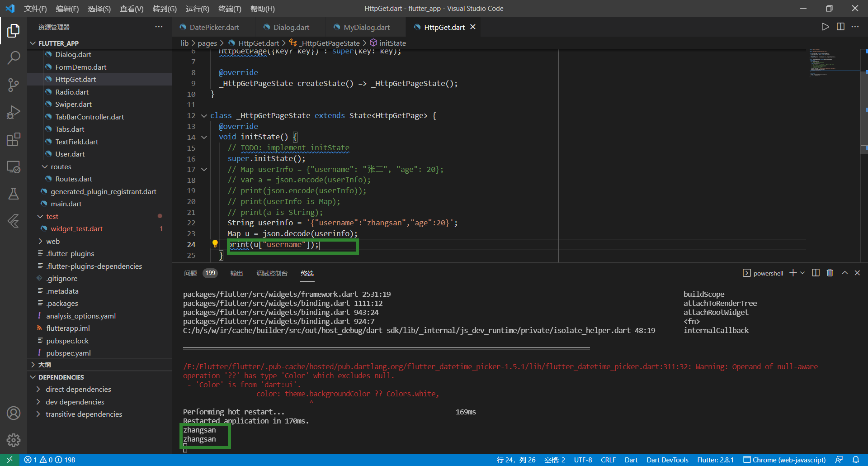Open the Search view in activity bar
The height and width of the screenshot is (466, 868).
[14, 57]
